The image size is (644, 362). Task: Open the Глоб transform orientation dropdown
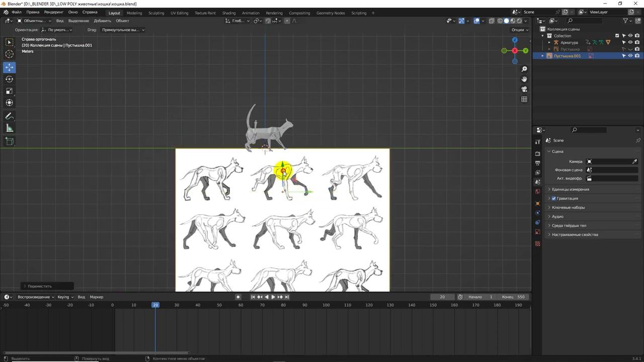(237, 21)
